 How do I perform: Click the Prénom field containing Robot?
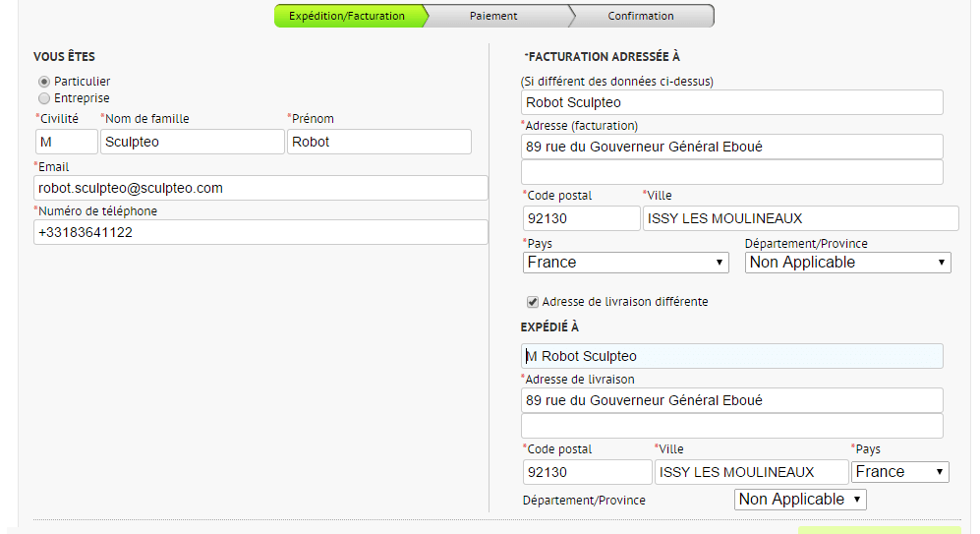click(x=378, y=142)
